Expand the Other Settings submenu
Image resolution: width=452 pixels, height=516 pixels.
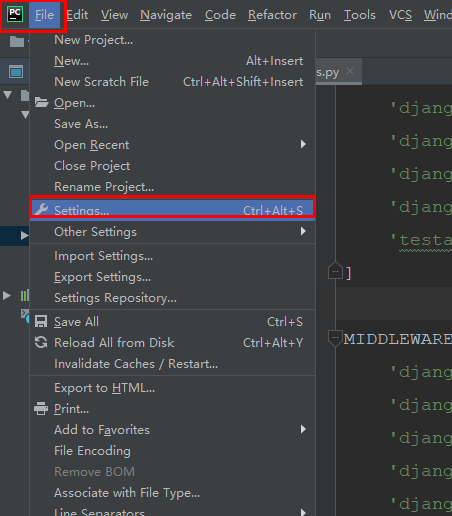coord(303,231)
